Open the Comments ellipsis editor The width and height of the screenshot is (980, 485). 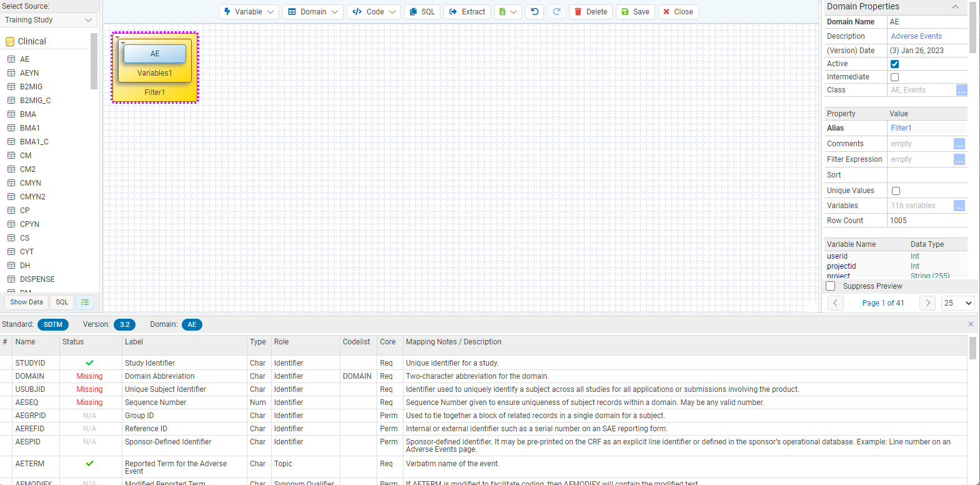[x=959, y=144]
